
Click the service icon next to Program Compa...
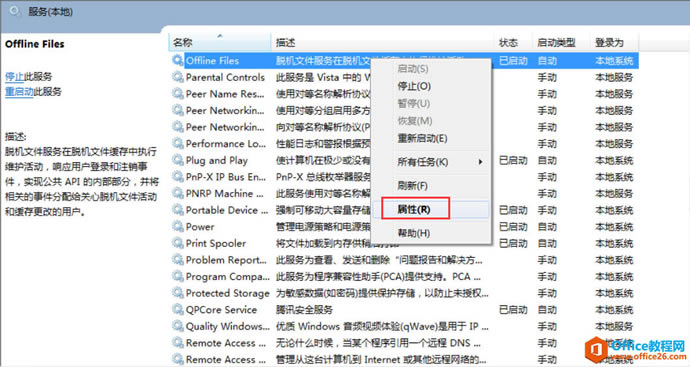pos(178,276)
